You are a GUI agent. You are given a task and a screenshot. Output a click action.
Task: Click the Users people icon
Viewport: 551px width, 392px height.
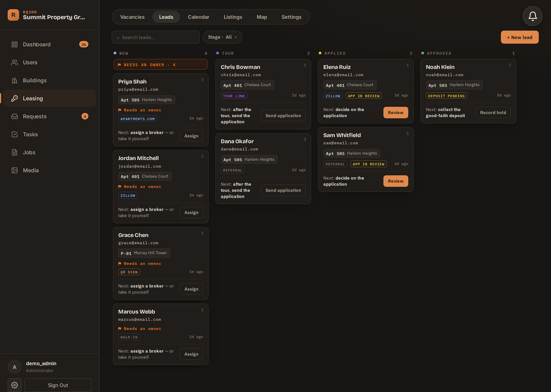point(15,62)
